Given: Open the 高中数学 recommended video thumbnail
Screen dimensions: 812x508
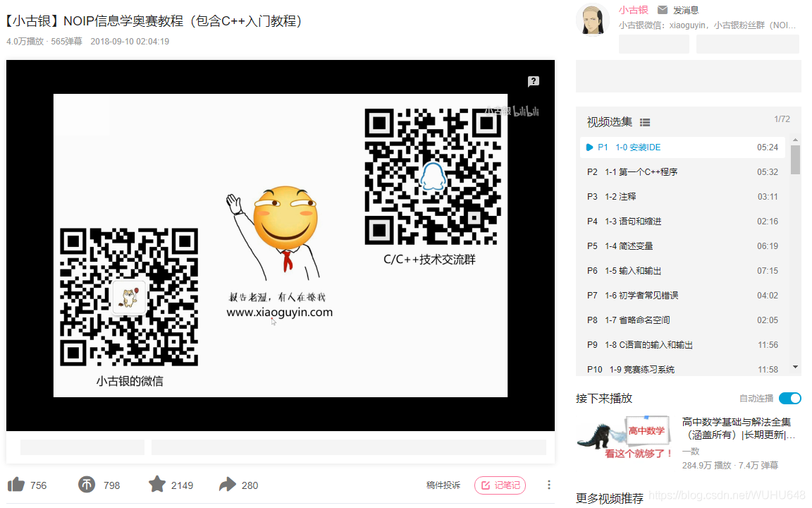Looking at the screenshot, I should coord(624,437).
